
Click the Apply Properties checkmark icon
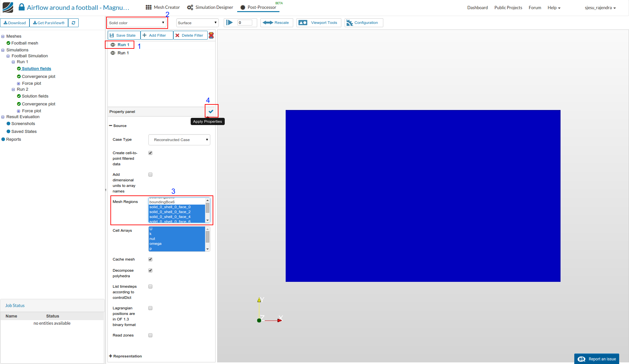pyautogui.click(x=211, y=112)
